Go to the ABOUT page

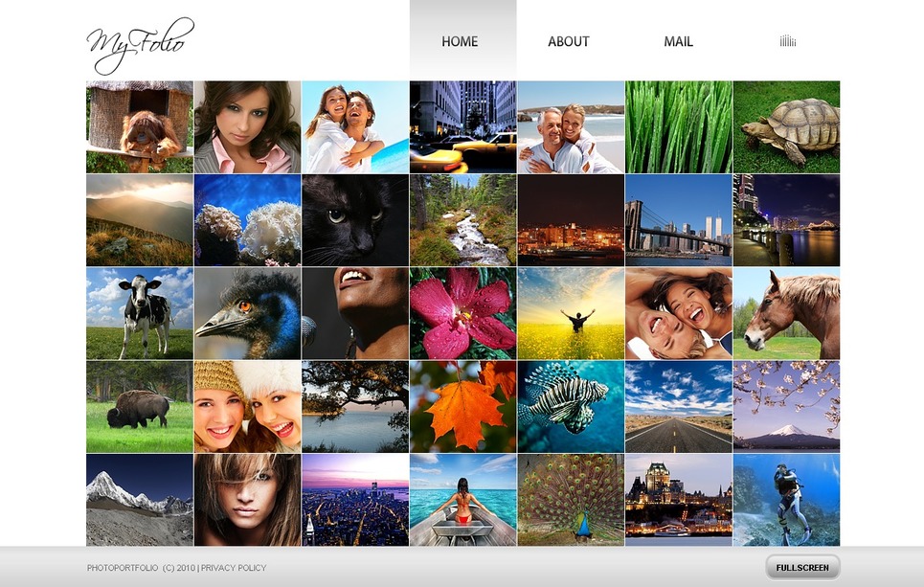point(569,42)
